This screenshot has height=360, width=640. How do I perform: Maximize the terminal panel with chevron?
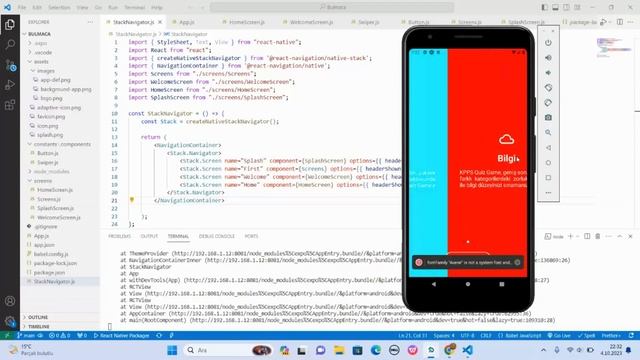(x=620, y=236)
